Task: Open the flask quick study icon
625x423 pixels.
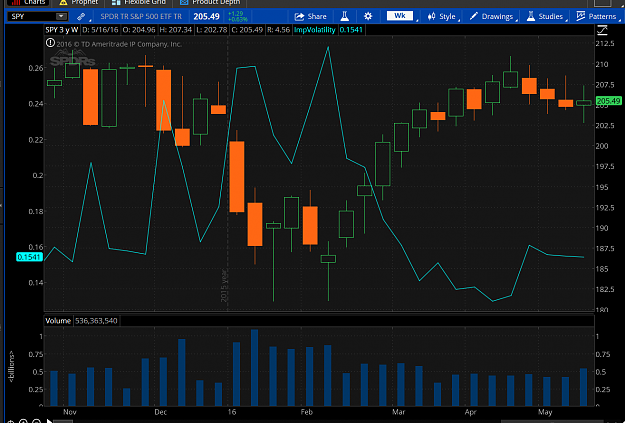Action: click(344, 16)
